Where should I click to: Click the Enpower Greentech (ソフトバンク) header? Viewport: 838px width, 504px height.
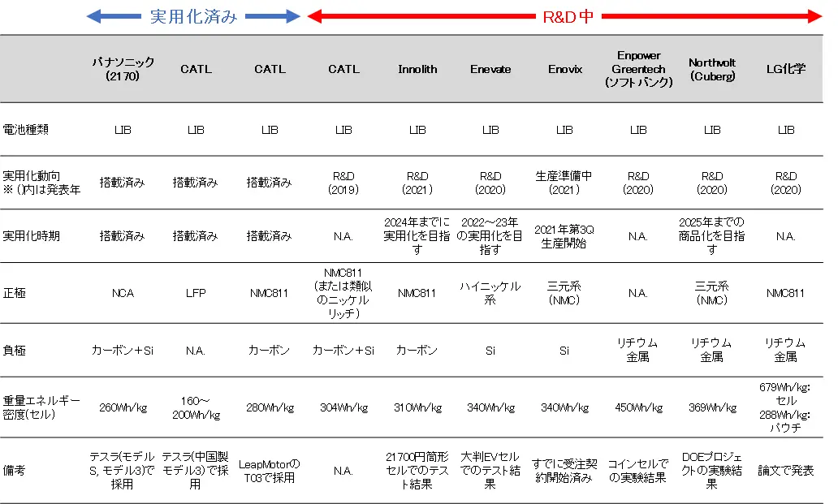639,69
